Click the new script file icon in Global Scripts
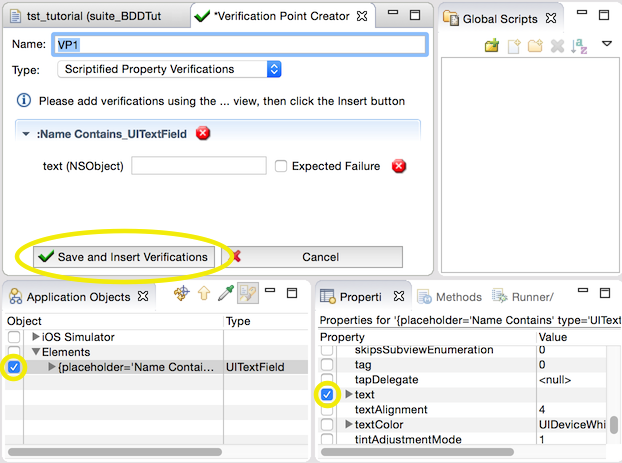The height and width of the screenshot is (463, 622). point(514,46)
